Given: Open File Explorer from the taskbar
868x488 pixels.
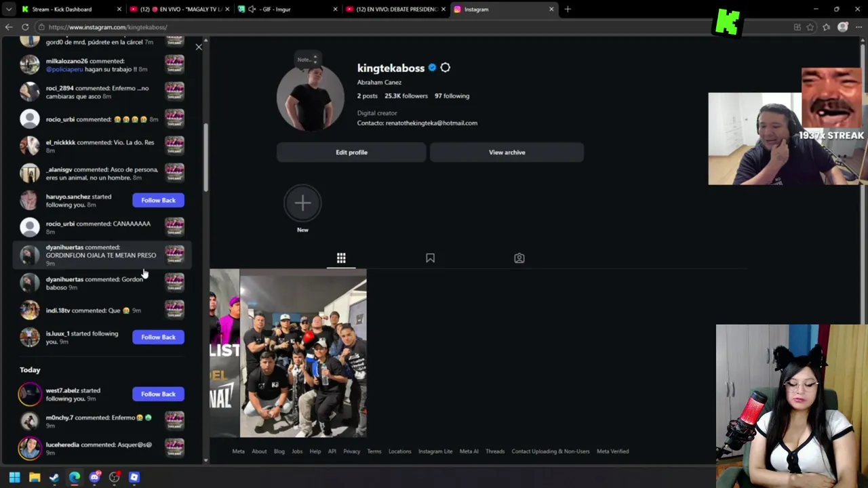Looking at the screenshot, I should [x=35, y=477].
